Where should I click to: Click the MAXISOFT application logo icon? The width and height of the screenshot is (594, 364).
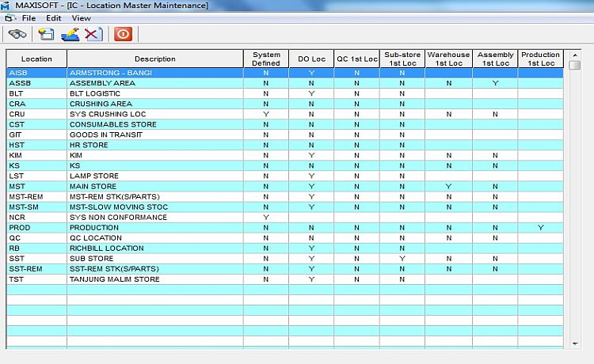tap(6, 6)
